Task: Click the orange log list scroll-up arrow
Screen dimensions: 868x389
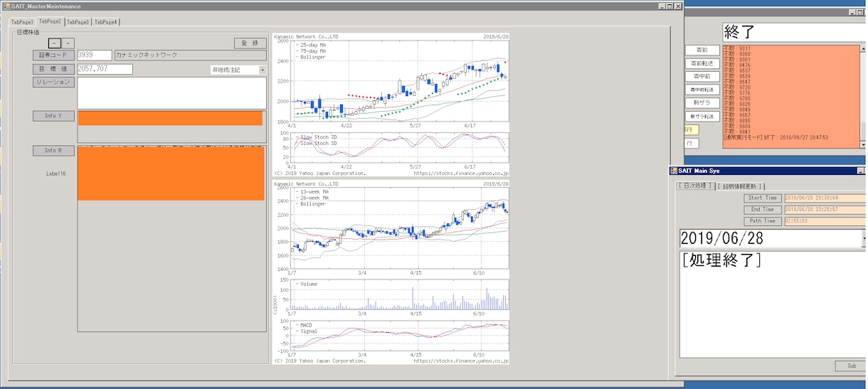Action: (x=863, y=48)
